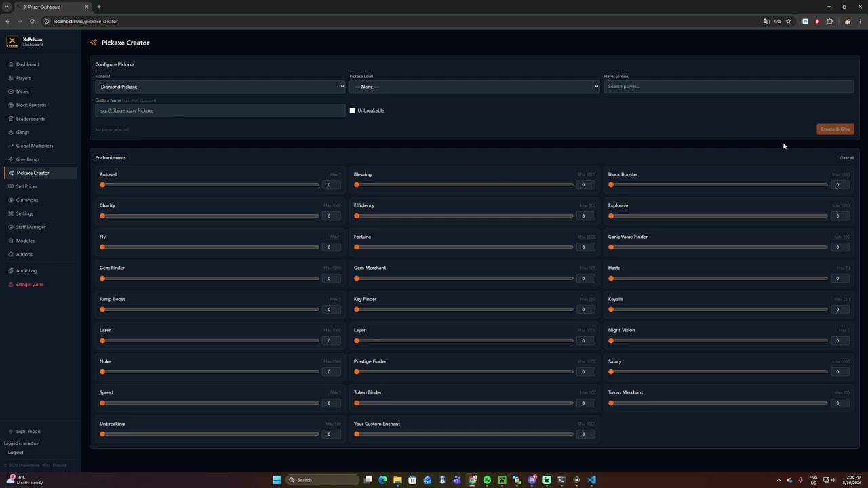Click the Block Rewards gift icon
The width and height of the screenshot is (868, 488).
coord(11,105)
